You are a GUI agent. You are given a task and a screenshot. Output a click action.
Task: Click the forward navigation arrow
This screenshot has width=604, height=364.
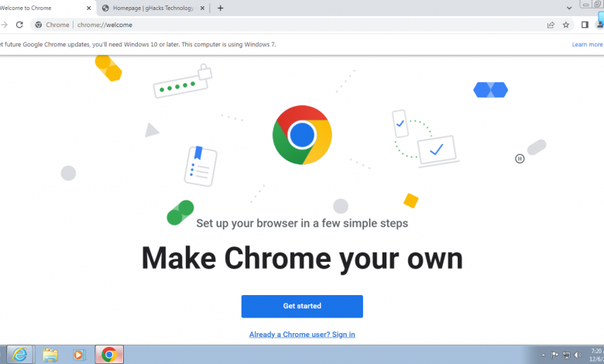[4, 25]
